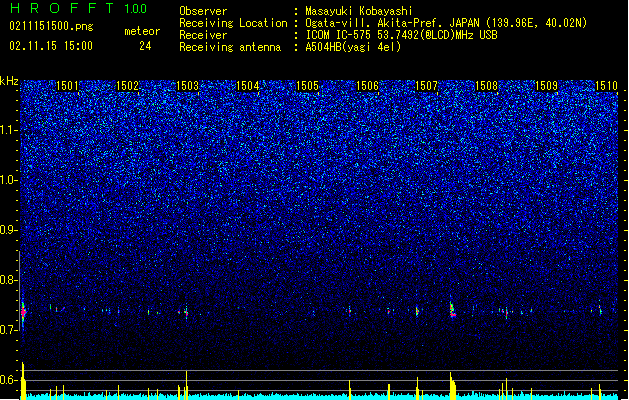This screenshot has width=629, height=400.
Task: Click the Receiving Location value text
Action: point(446,23)
